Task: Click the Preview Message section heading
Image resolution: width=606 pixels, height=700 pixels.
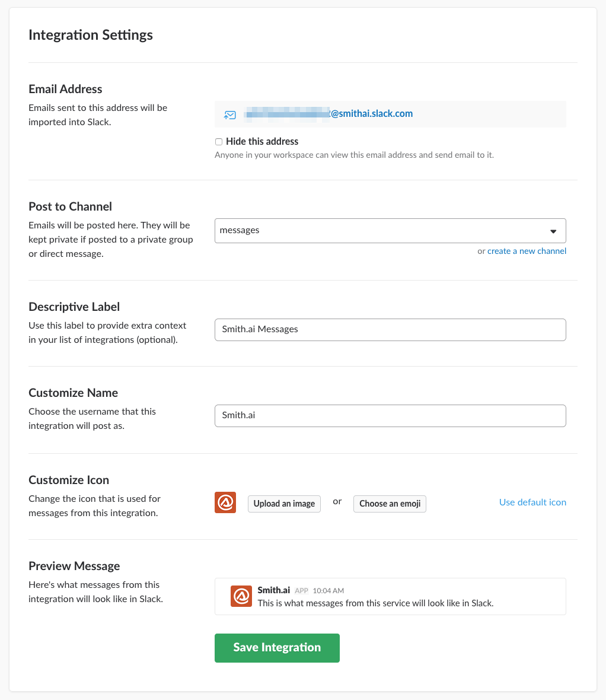Action: pos(74,566)
